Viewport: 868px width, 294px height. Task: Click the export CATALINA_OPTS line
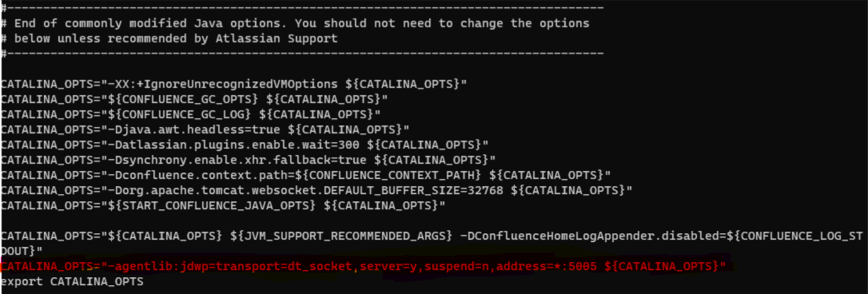click(72, 282)
